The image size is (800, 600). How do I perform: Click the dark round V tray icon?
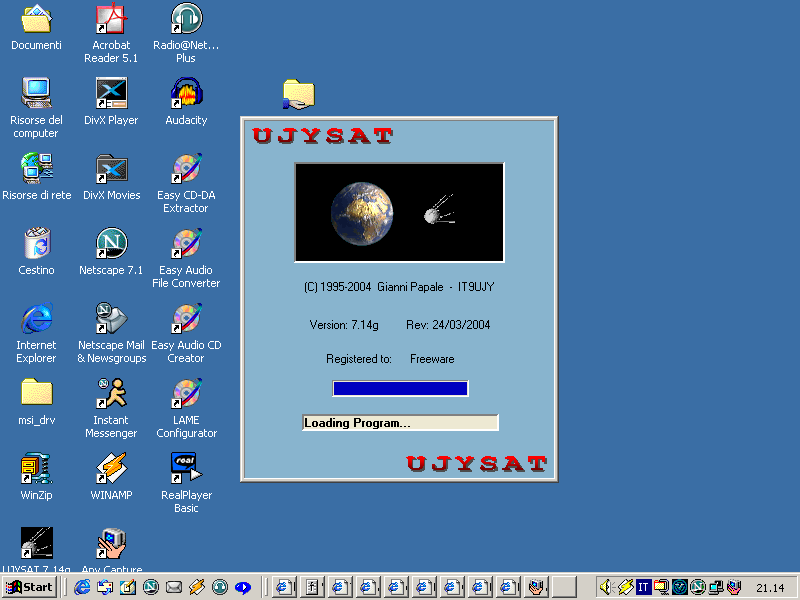tap(680, 587)
